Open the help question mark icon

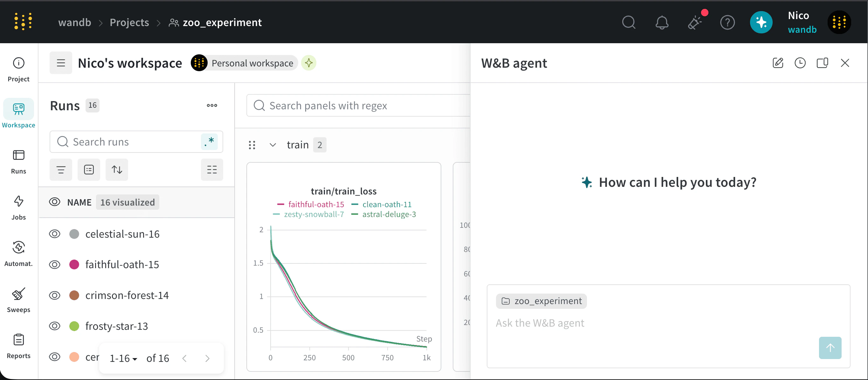tap(727, 22)
